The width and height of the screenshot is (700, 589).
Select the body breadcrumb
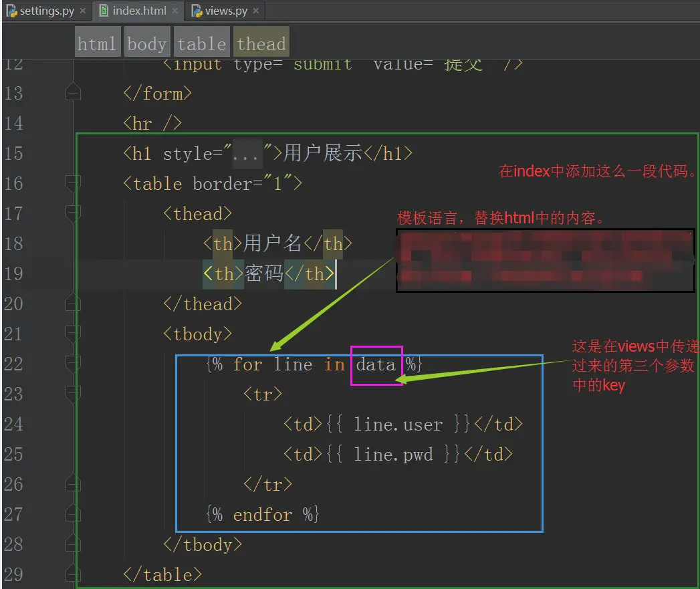tap(147, 43)
